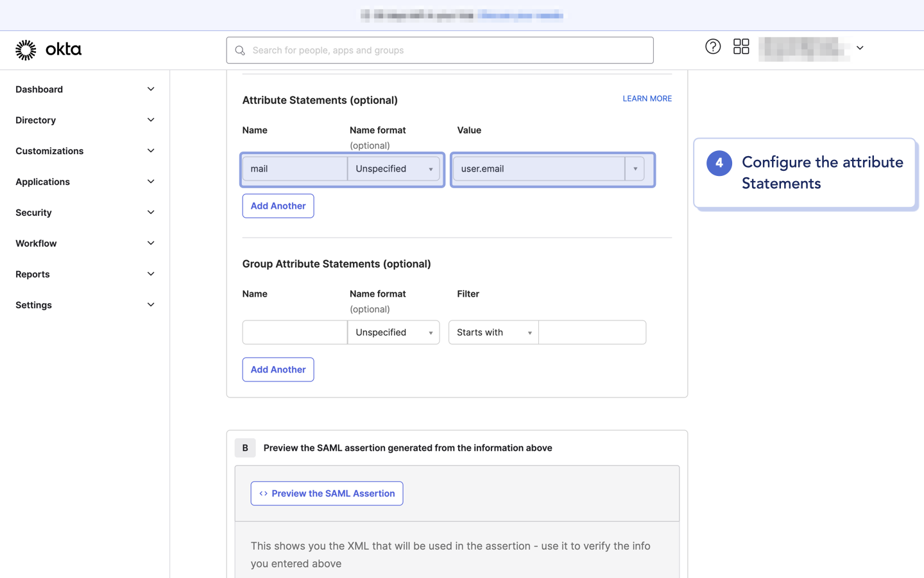
Task: Open the help question mark icon
Action: pos(713,46)
